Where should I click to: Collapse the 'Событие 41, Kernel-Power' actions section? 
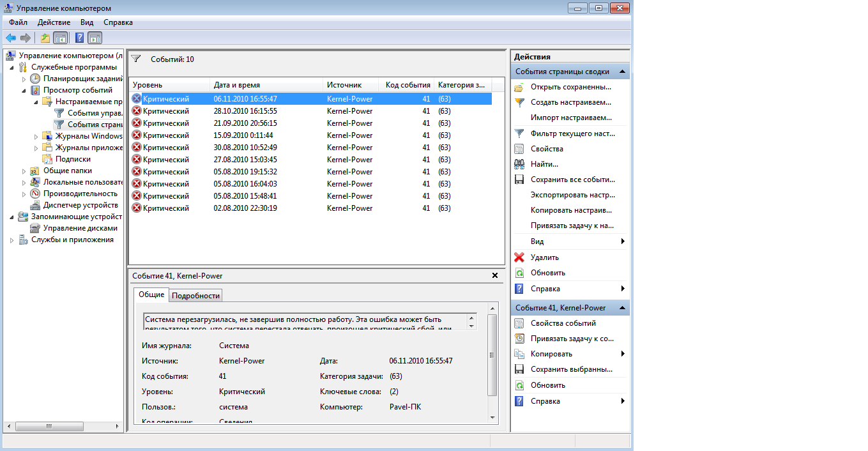point(622,308)
